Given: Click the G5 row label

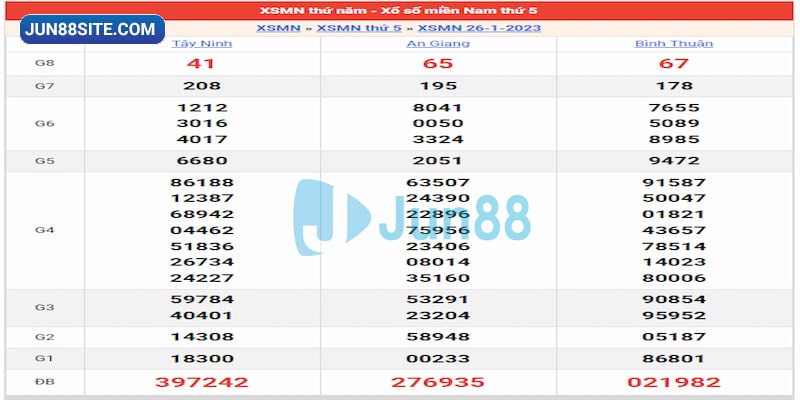Looking at the screenshot, I should tap(44, 161).
